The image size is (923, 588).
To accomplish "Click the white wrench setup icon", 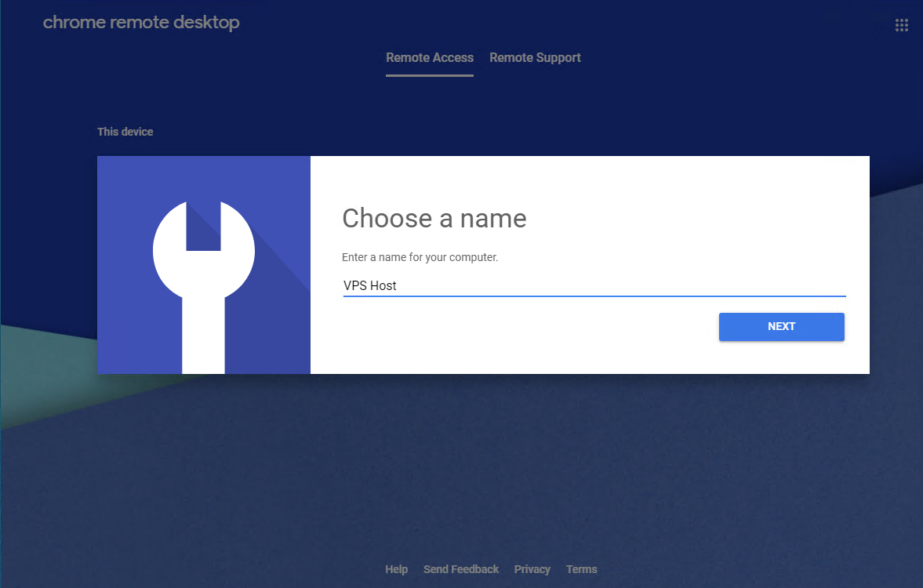I will point(204,287).
